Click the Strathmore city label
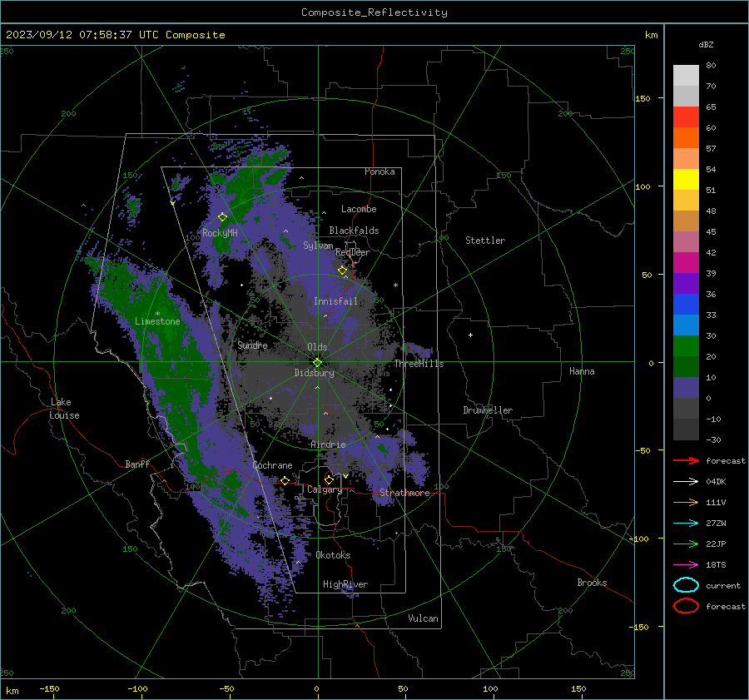 click(404, 493)
